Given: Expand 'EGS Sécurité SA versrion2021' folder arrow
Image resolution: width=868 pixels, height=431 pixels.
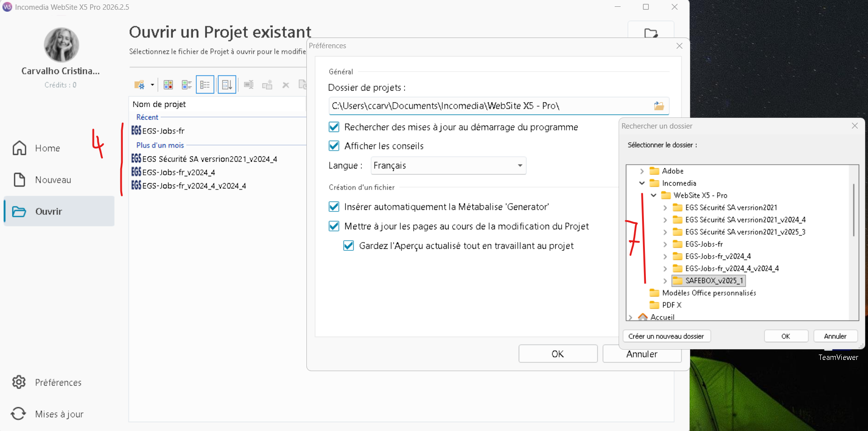Looking at the screenshot, I should click(665, 207).
